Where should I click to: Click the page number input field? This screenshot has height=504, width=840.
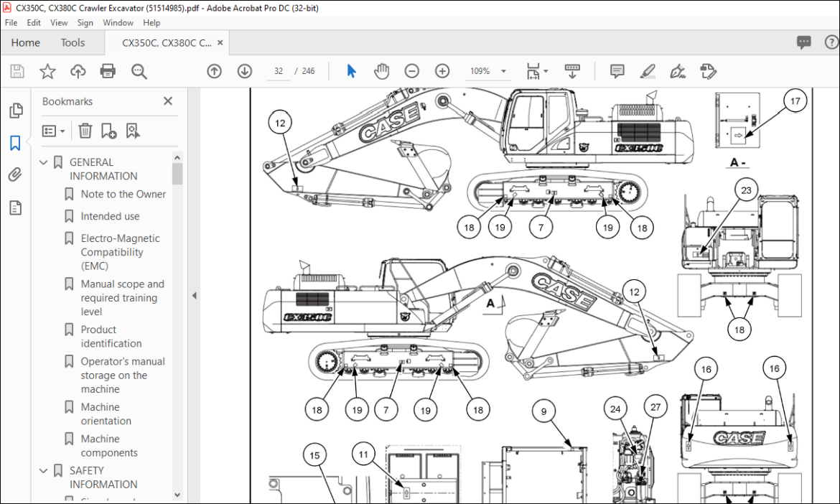[x=278, y=70]
